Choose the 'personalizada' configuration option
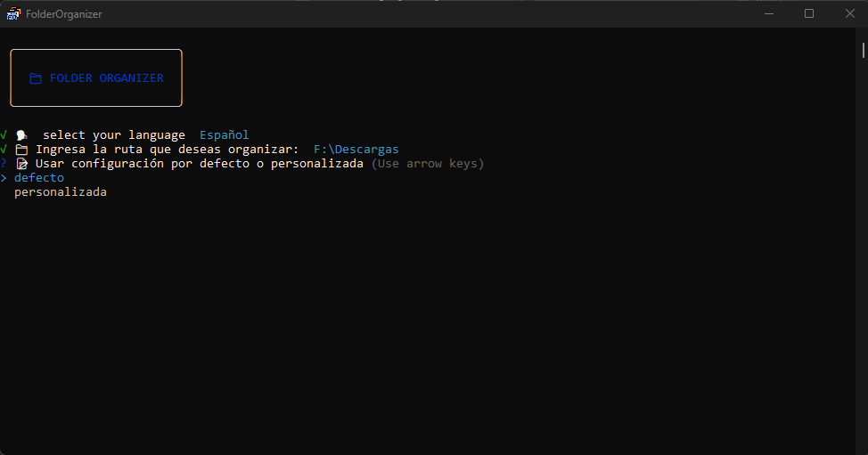Viewport: 868px width, 455px height. pos(61,191)
